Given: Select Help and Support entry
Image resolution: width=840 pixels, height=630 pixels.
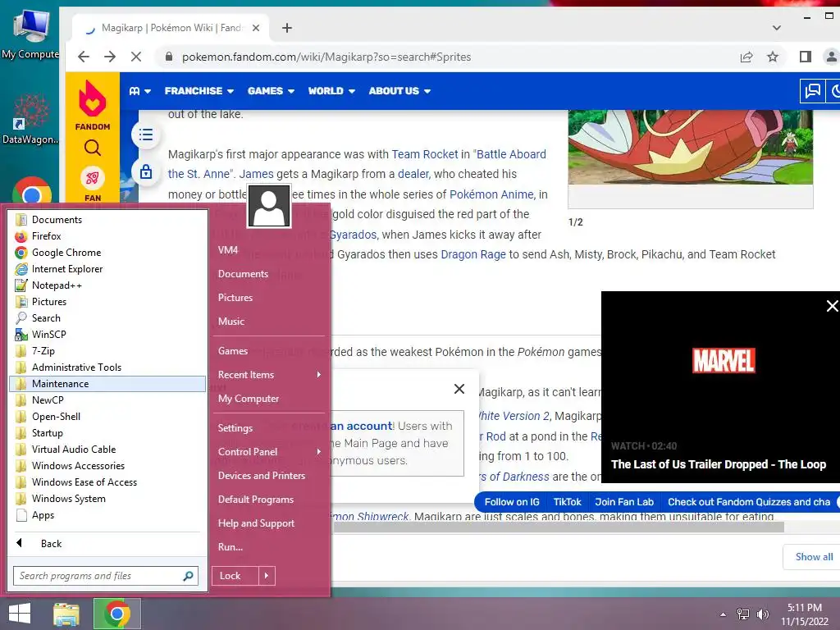Looking at the screenshot, I should (x=256, y=523).
